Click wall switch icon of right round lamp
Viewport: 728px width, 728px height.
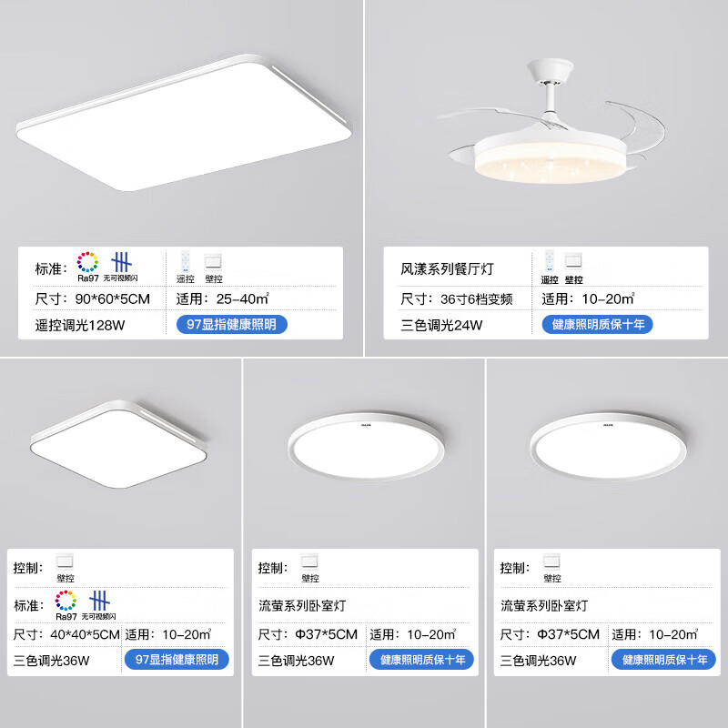coord(551,562)
